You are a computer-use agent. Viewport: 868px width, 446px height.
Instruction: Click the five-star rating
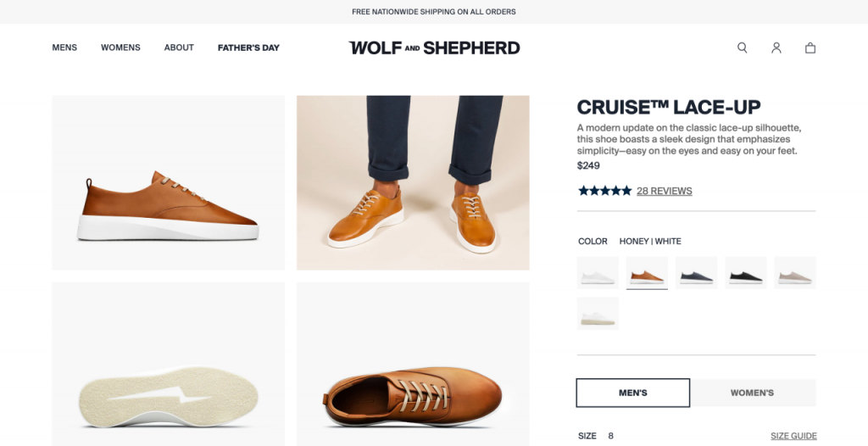coord(604,191)
